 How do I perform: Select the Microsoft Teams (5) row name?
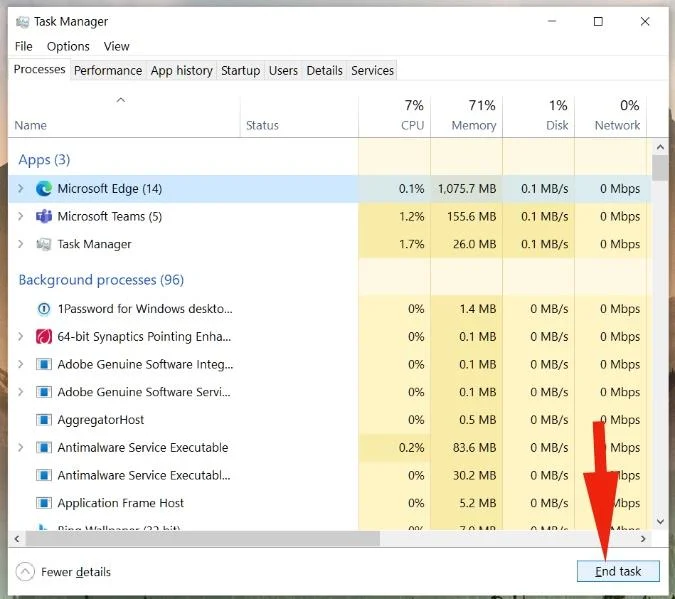pyautogui.click(x=110, y=216)
